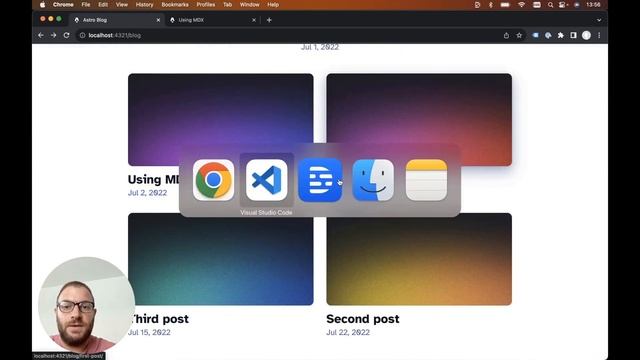Open the Wi-Fi menu bar icon

[x=521, y=5]
